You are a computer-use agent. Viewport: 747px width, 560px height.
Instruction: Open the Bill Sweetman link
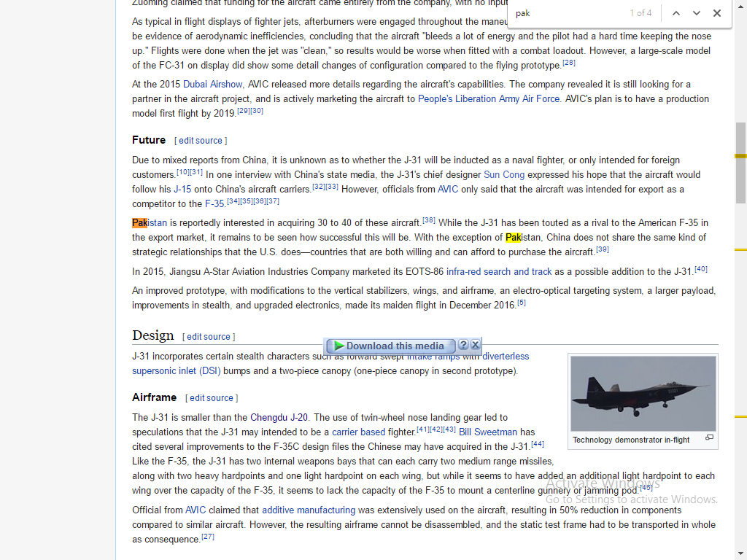[488, 432]
